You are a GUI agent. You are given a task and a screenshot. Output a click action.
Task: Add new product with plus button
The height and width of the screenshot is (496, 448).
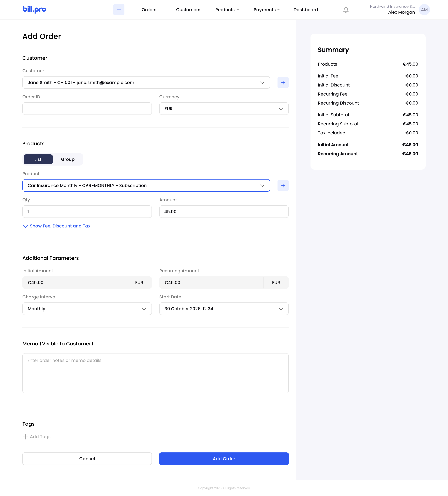tap(283, 185)
